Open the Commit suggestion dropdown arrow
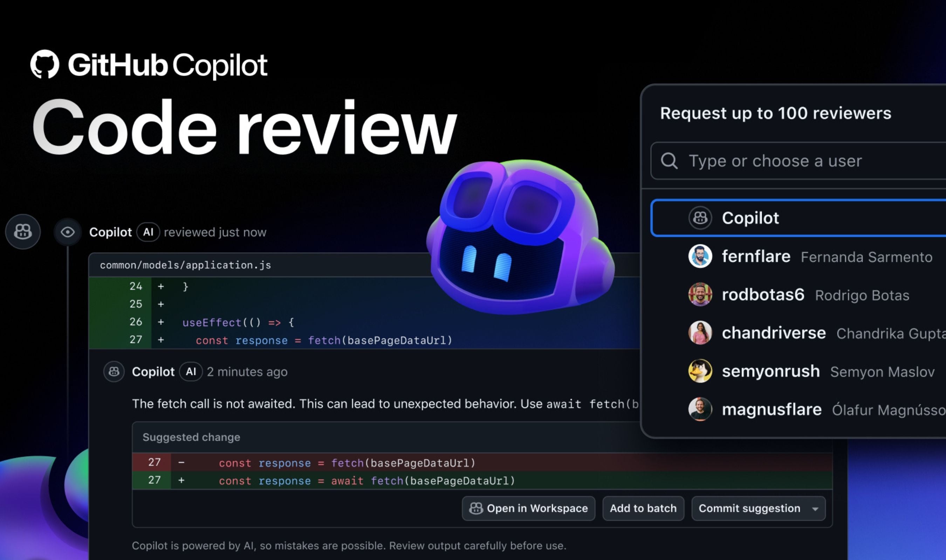This screenshot has height=560, width=946. pos(815,508)
